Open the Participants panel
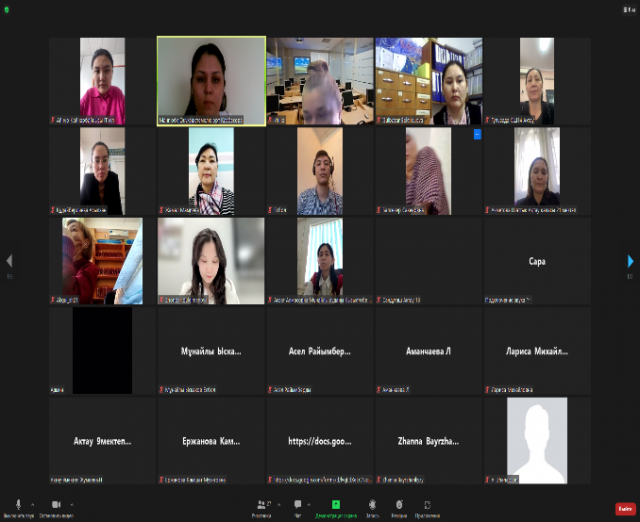 pyautogui.click(x=262, y=505)
